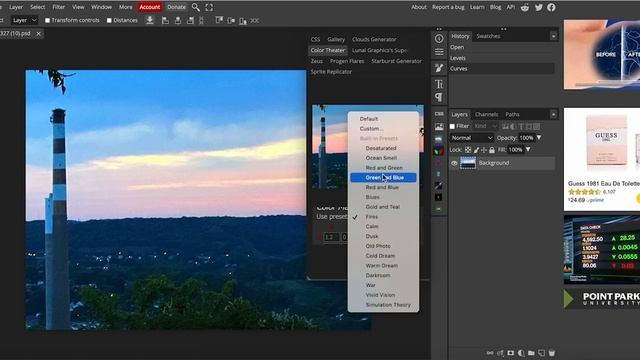Screen dimensions: 640x360
Task: Open the More menu
Action: click(x=125, y=7)
